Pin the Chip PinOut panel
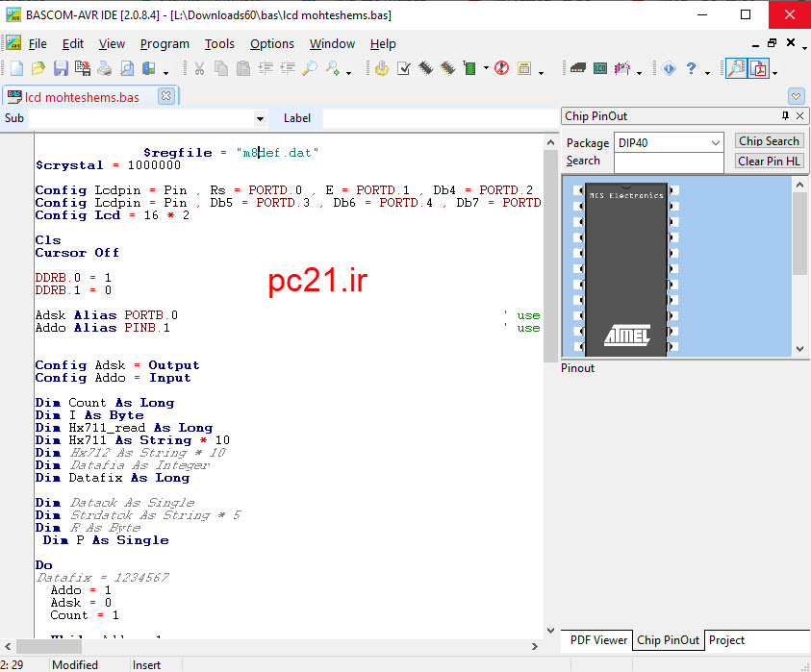This screenshot has height=672, width=811. (x=785, y=115)
